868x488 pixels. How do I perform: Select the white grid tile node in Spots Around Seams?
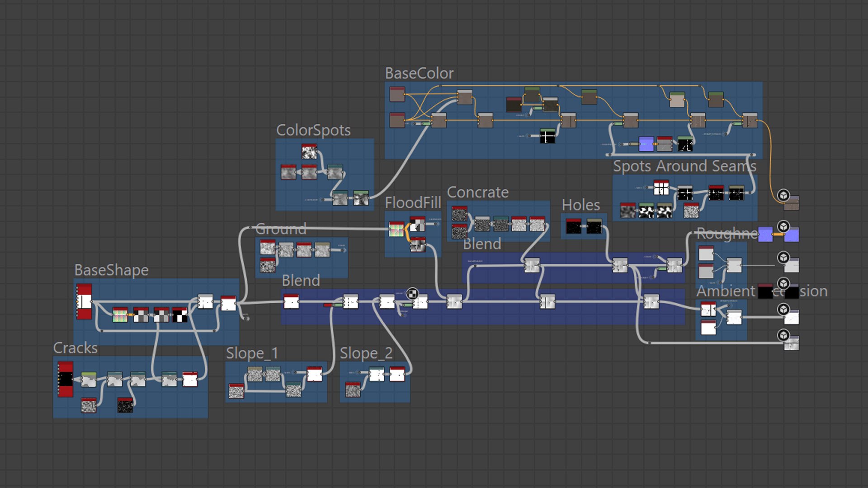click(661, 188)
